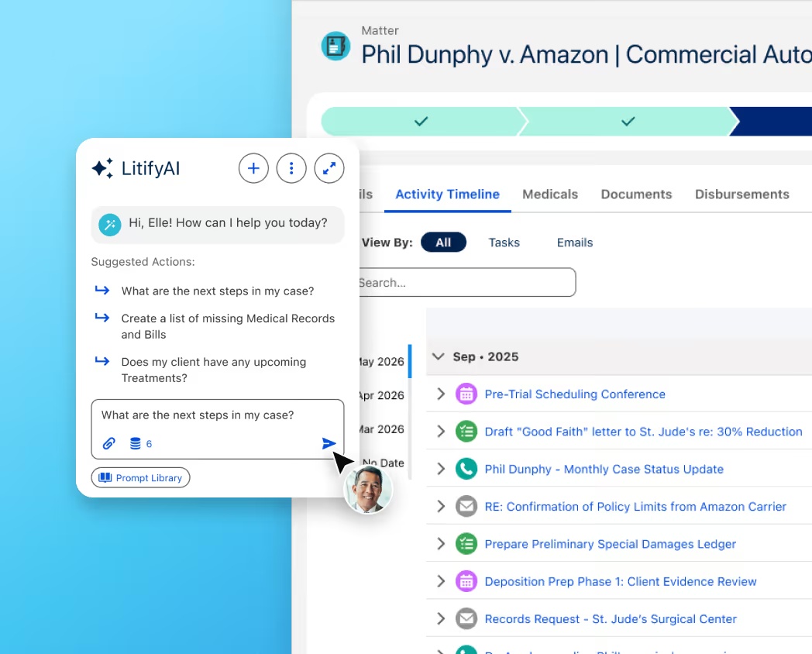Expand Prepare Preliminary Special Damages Ledger row
This screenshot has width=812, height=654.
point(441,544)
